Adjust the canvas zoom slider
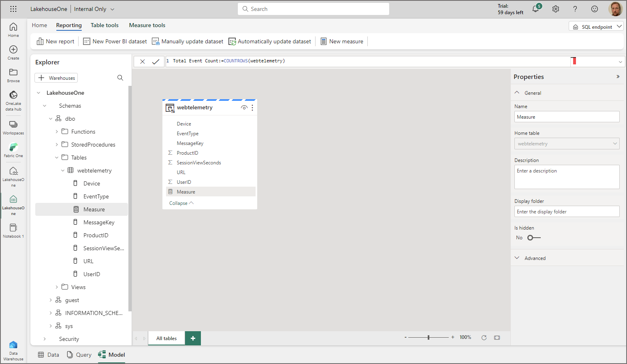Screen dimensions: 627x364 tap(429, 337)
